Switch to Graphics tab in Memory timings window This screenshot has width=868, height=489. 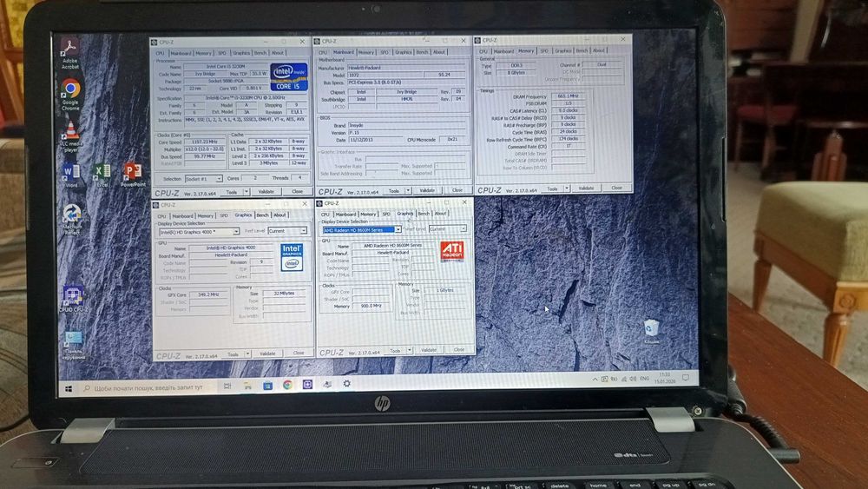point(563,50)
